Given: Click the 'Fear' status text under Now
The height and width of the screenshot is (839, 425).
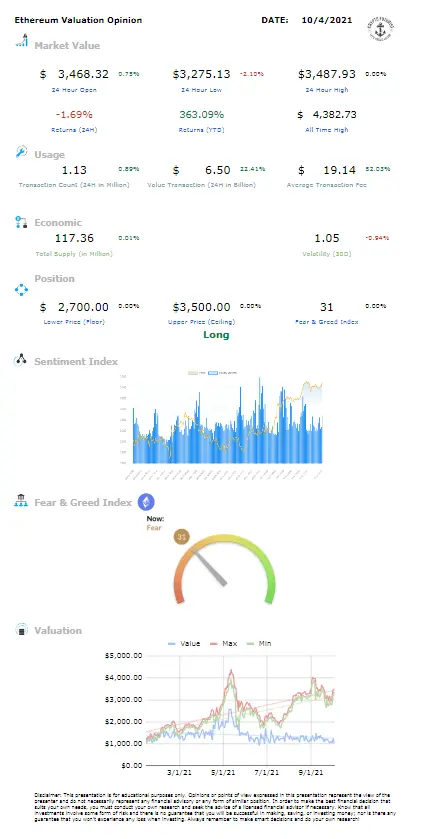Looking at the screenshot, I should (x=154, y=528).
